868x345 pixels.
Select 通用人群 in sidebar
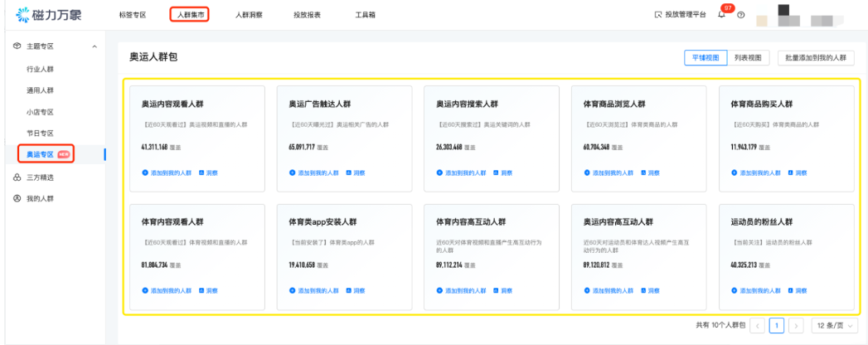40,90
